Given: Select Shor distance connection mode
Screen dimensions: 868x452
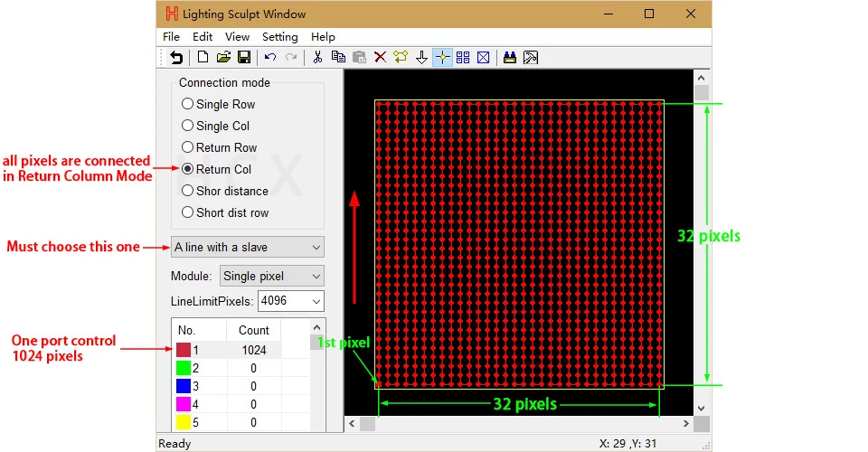Looking at the screenshot, I should click(x=225, y=191).
